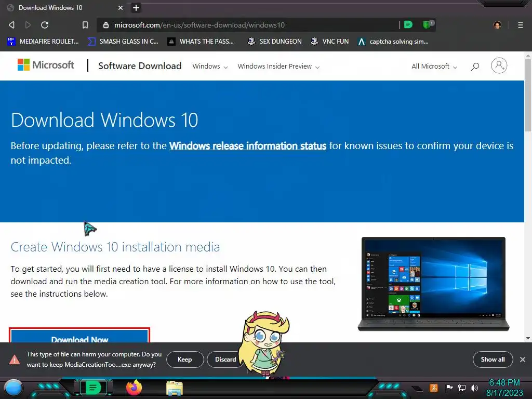Launch Firefox from the taskbar
The height and width of the screenshot is (399, 532).
[x=134, y=388]
